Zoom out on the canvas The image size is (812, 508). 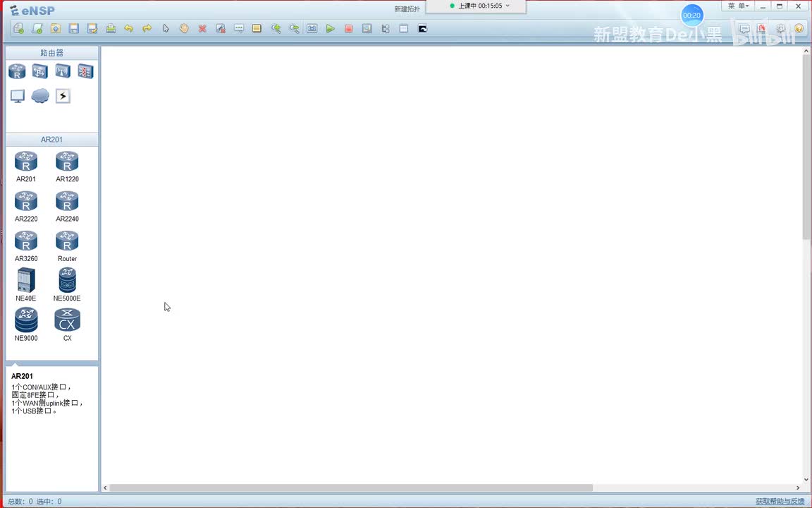pos(294,28)
